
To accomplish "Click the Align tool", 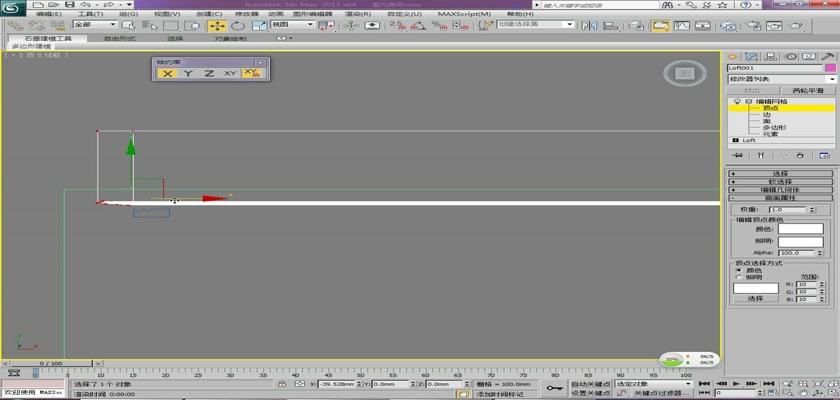I will tap(610, 26).
